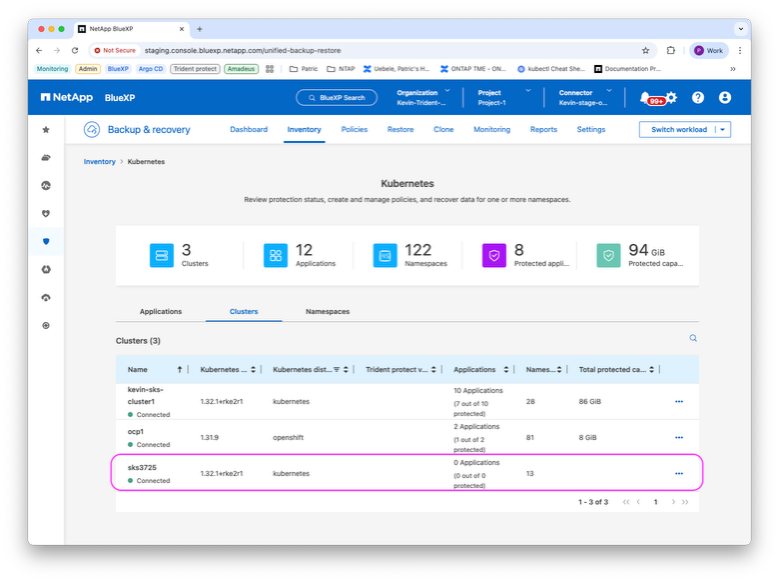This screenshot has width=779, height=582.
Task: Click the ocp1 cluster name
Action: coord(136,431)
